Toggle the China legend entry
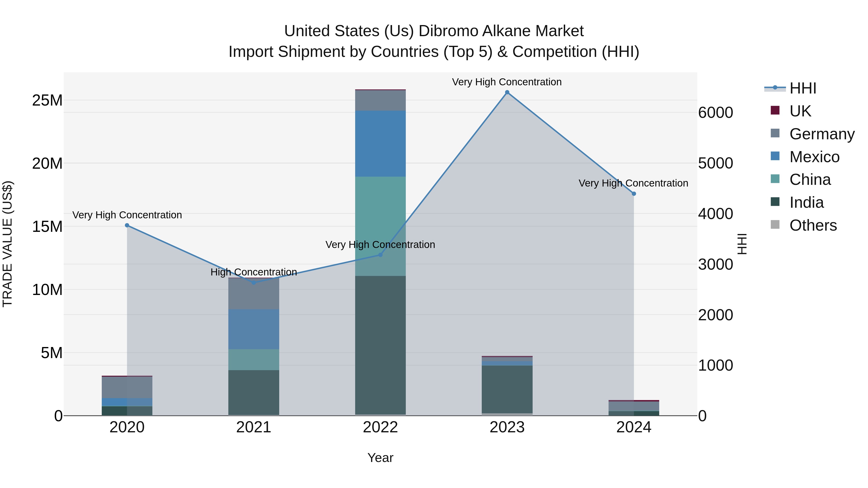Image resolution: width=868 pixels, height=488 pixels. (x=800, y=180)
